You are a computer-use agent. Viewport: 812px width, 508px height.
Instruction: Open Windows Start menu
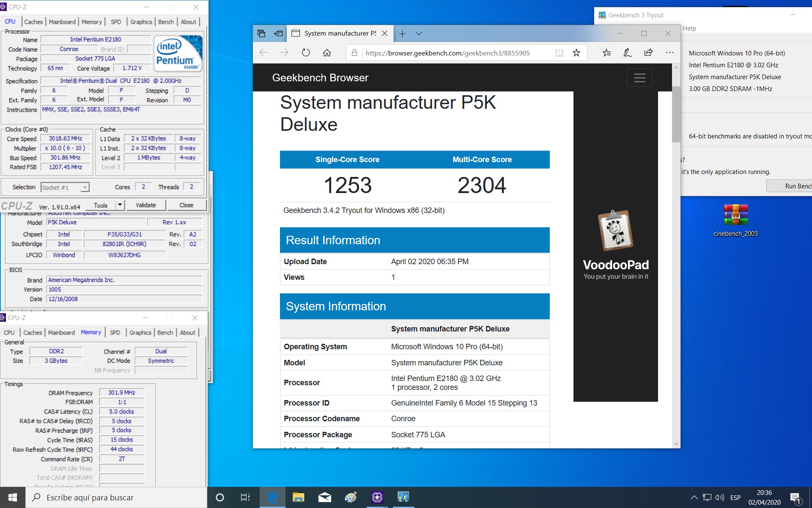click(13, 497)
